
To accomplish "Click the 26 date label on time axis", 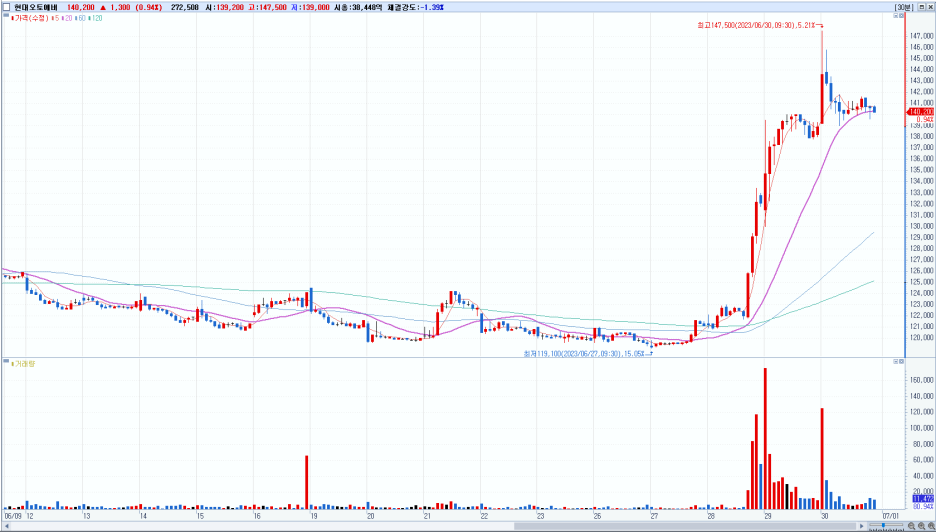I will 597,516.
